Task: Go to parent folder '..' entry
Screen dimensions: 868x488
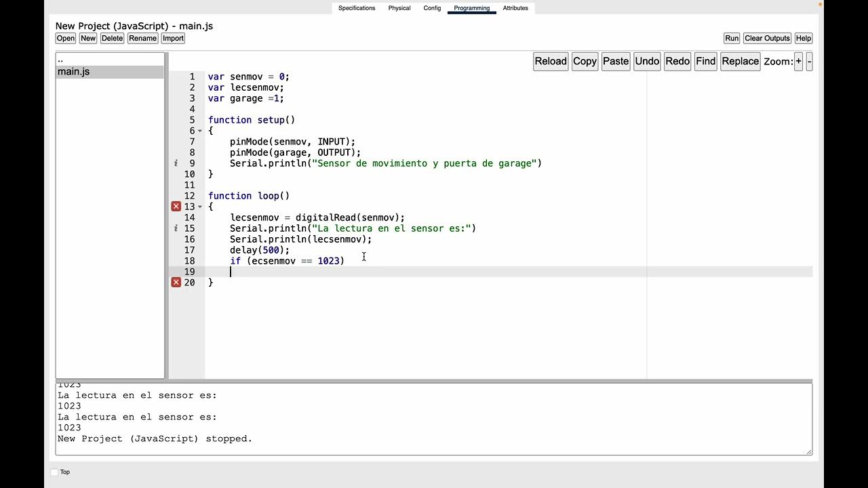Action: 110,60
